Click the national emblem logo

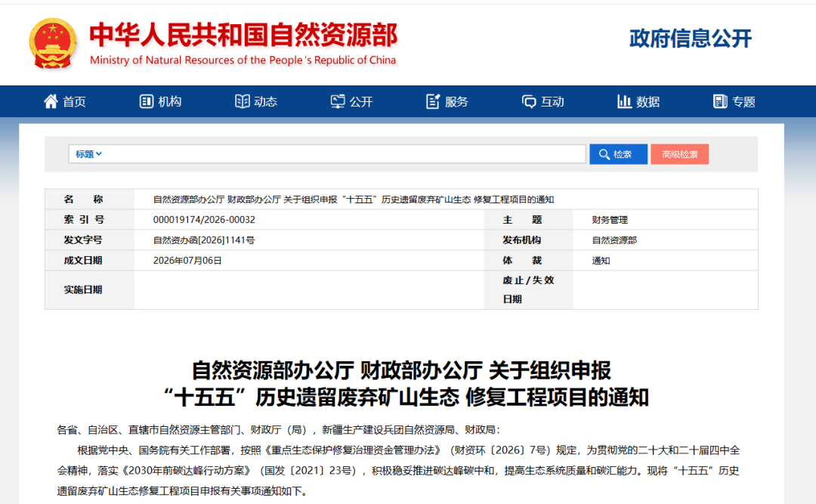point(53,44)
